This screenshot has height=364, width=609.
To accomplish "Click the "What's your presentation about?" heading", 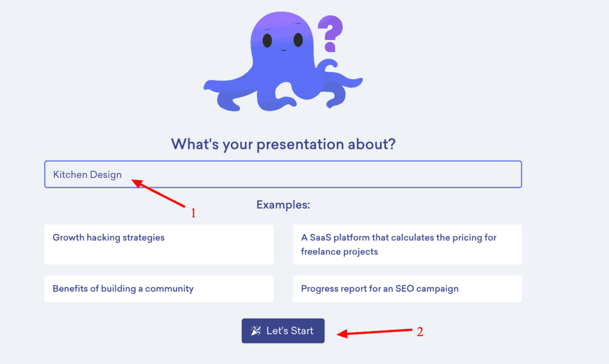I will pyautogui.click(x=283, y=144).
